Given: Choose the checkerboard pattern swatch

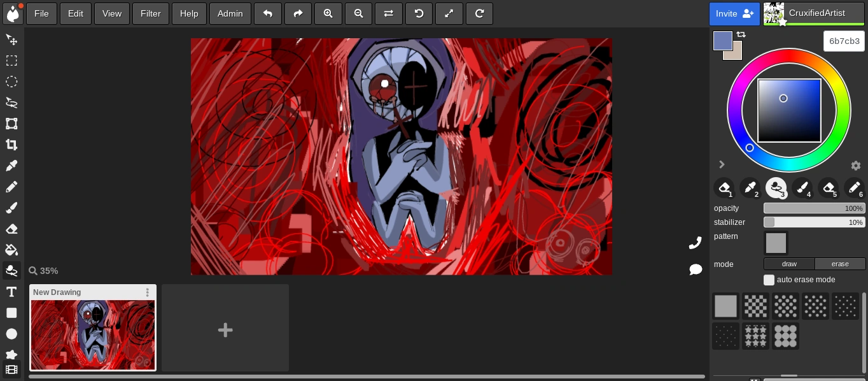Looking at the screenshot, I should tap(755, 306).
